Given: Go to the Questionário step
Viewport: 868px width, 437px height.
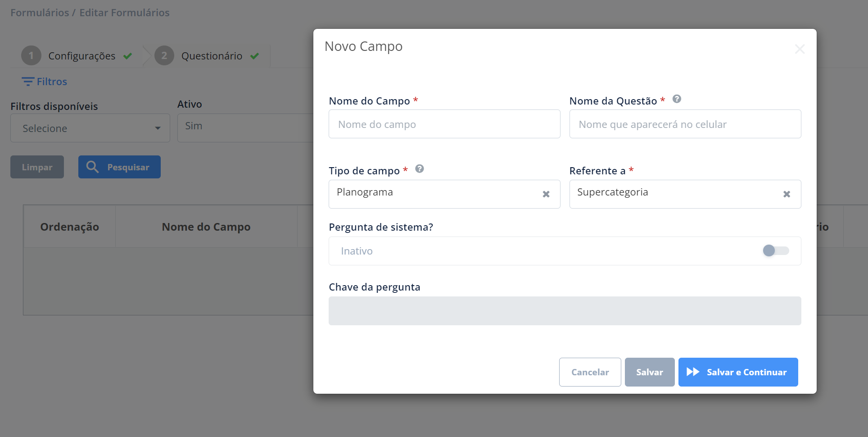Looking at the screenshot, I should pyautogui.click(x=212, y=56).
